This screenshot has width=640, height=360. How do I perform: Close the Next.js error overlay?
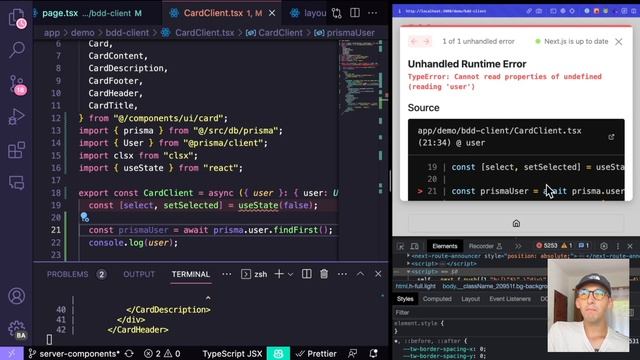click(619, 41)
